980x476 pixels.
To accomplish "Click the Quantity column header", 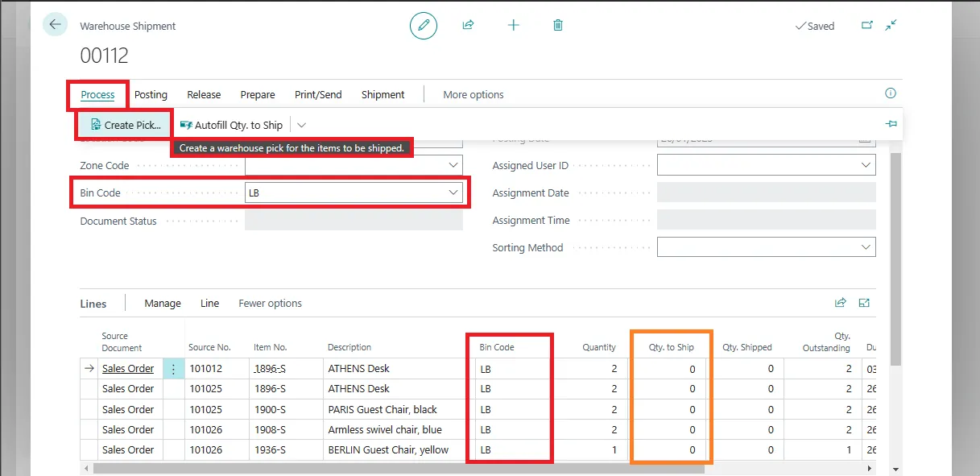I will [x=599, y=347].
